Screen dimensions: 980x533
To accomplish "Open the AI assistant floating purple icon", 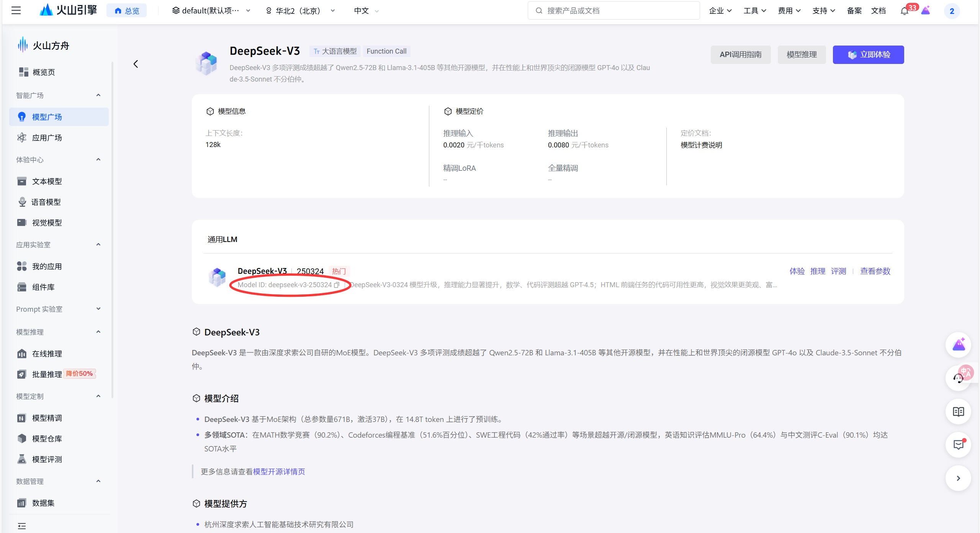I will tap(958, 345).
